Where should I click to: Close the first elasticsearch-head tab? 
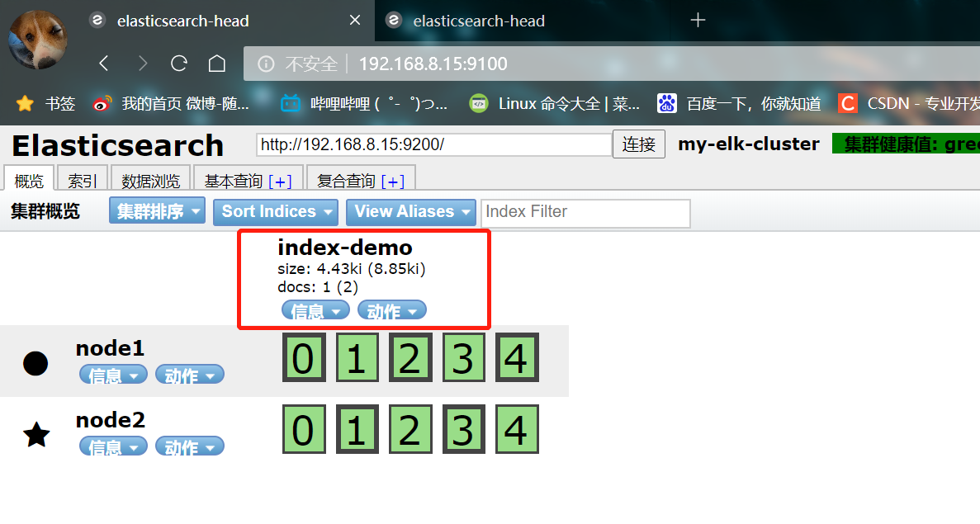[355, 21]
